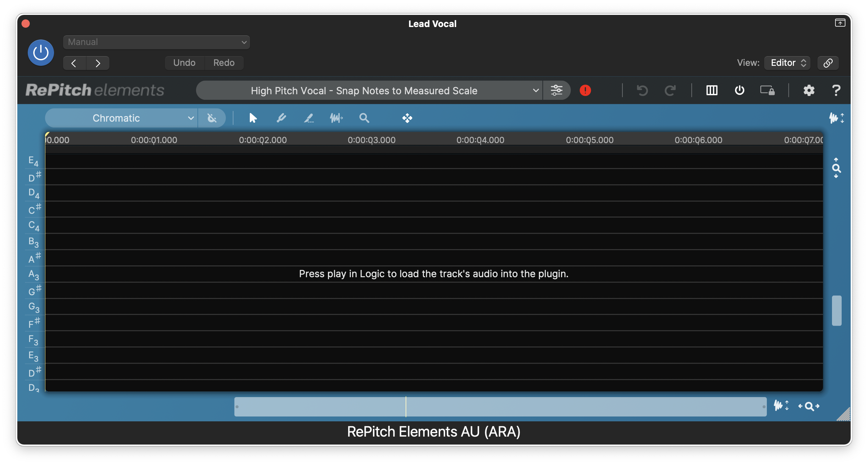Select the magnifier zoom tool
Viewport: 868px width, 465px height.
364,118
